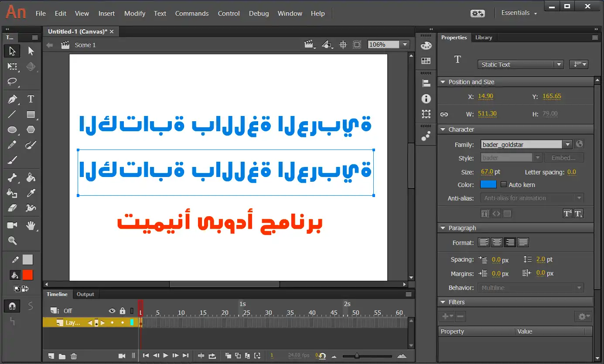Select the Paint Brush tool

pos(31,145)
